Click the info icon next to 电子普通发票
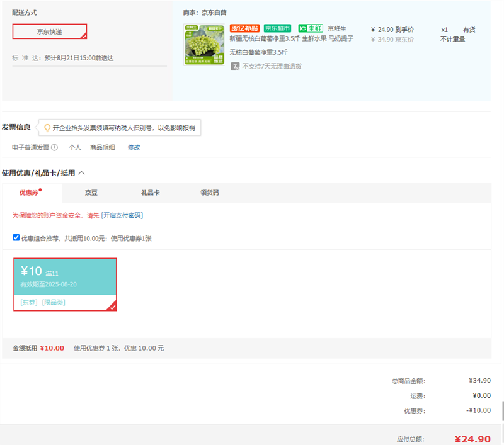 (x=54, y=147)
